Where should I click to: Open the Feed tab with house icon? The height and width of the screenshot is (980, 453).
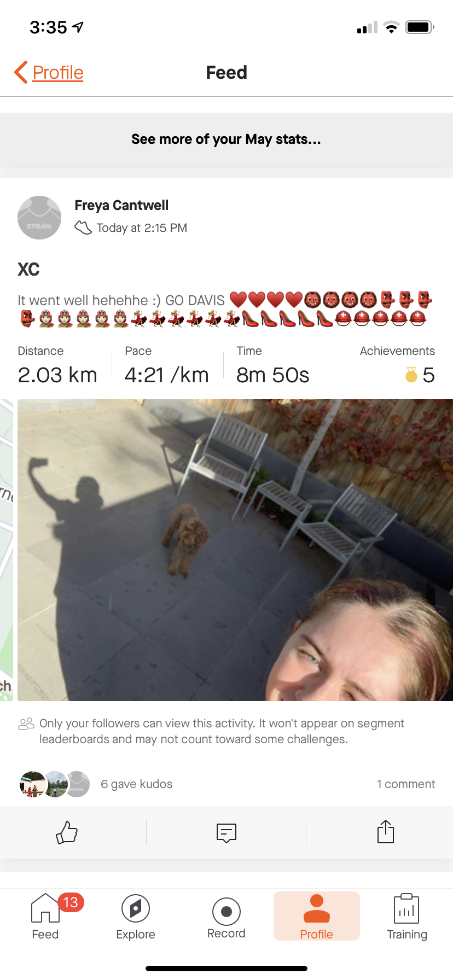45,916
